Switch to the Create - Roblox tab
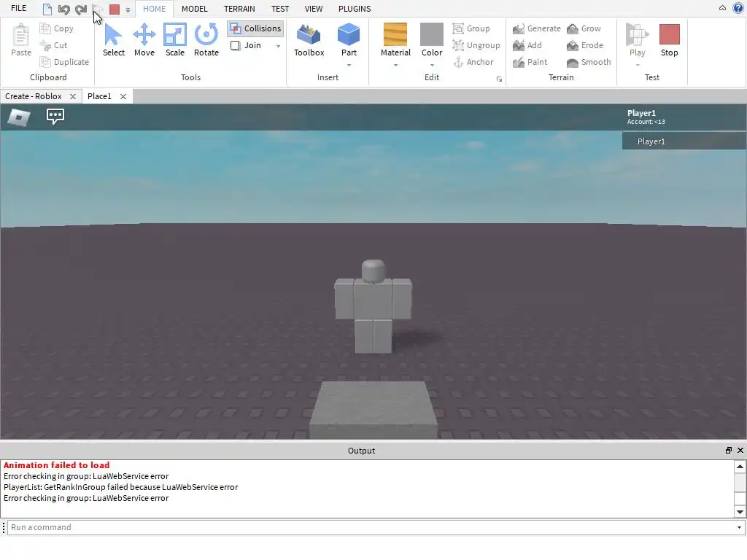 34,96
